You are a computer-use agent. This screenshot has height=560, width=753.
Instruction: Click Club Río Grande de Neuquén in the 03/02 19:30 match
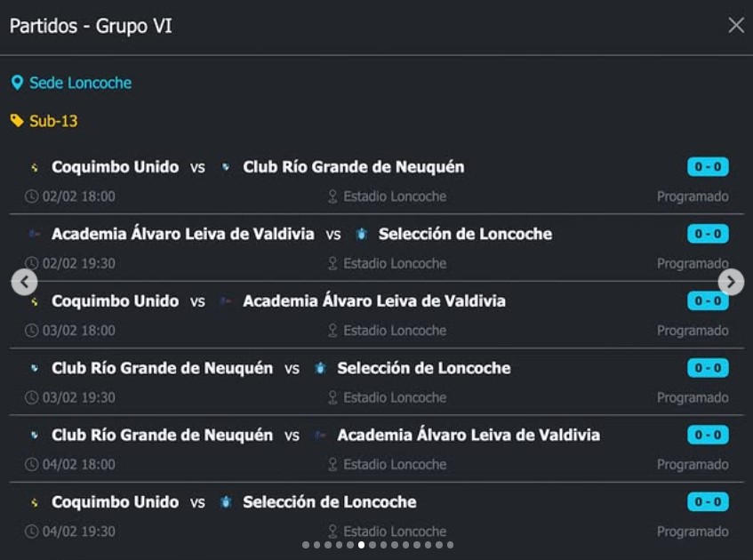pyautogui.click(x=162, y=368)
